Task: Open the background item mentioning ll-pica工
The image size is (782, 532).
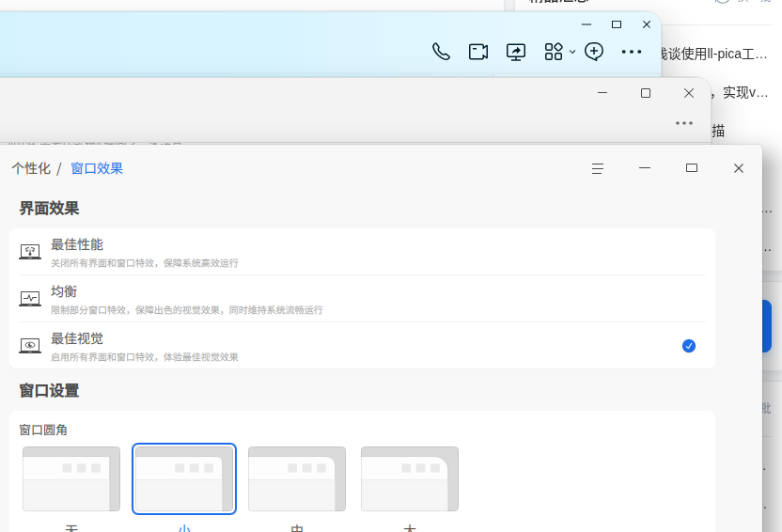Action: coord(714,54)
